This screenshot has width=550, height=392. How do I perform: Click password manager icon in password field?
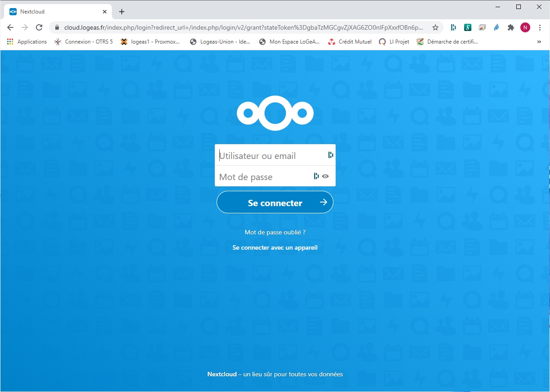coord(316,176)
